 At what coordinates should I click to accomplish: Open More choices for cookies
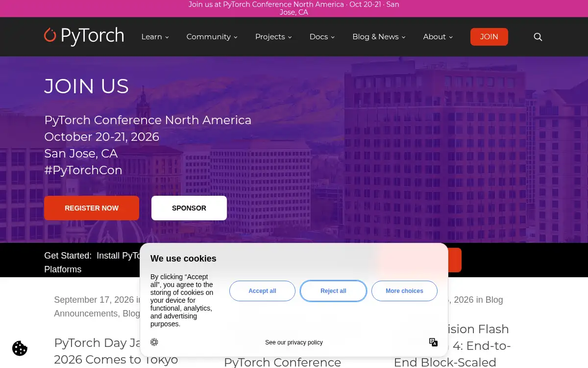pyautogui.click(x=404, y=291)
